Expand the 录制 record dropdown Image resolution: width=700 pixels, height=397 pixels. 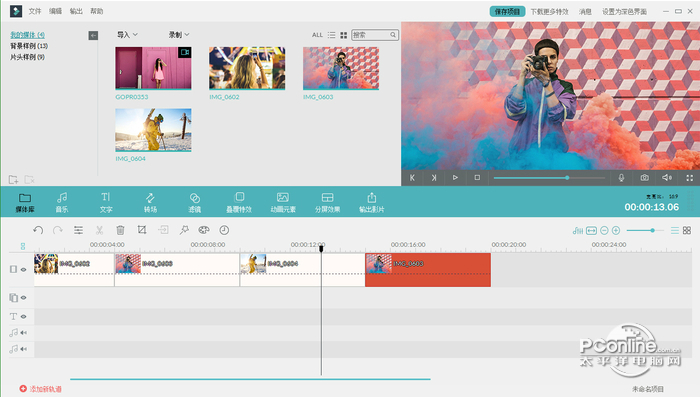(179, 35)
